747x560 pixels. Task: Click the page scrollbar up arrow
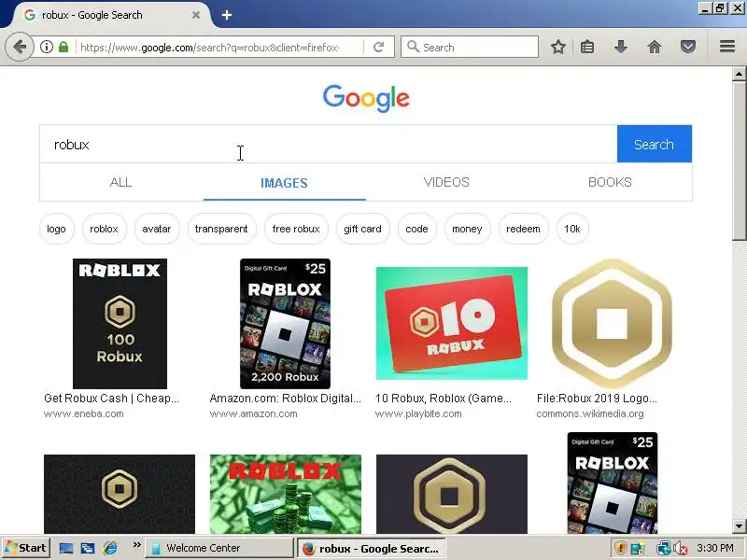tap(739, 74)
